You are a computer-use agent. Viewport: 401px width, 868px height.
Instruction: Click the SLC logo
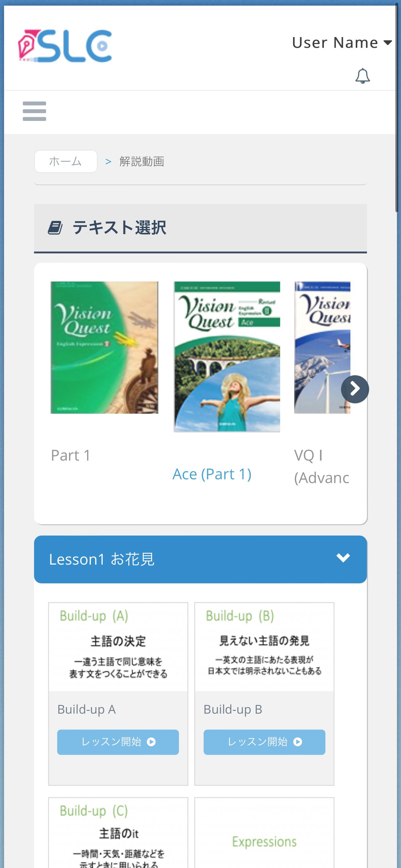coord(65,46)
